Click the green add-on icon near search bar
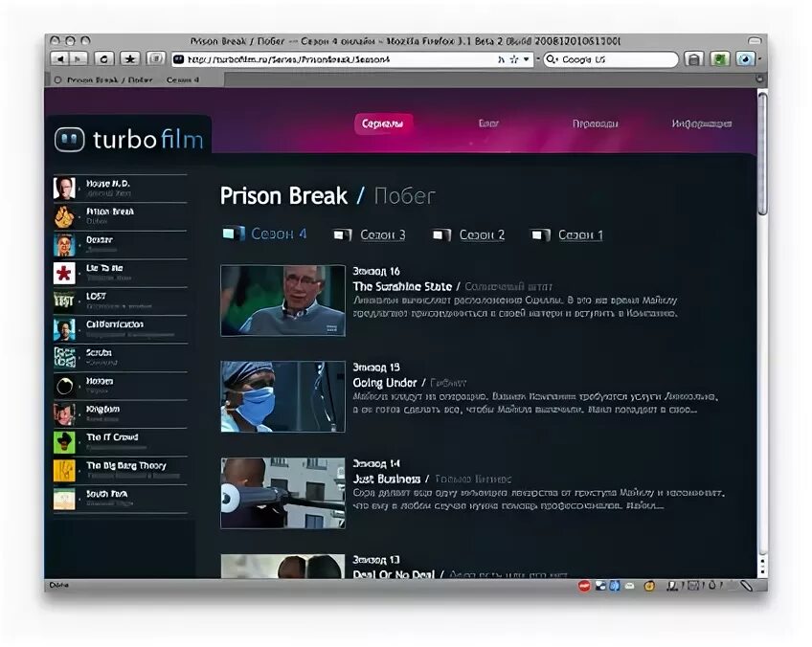The height and width of the screenshot is (647, 812). [720, 58]
